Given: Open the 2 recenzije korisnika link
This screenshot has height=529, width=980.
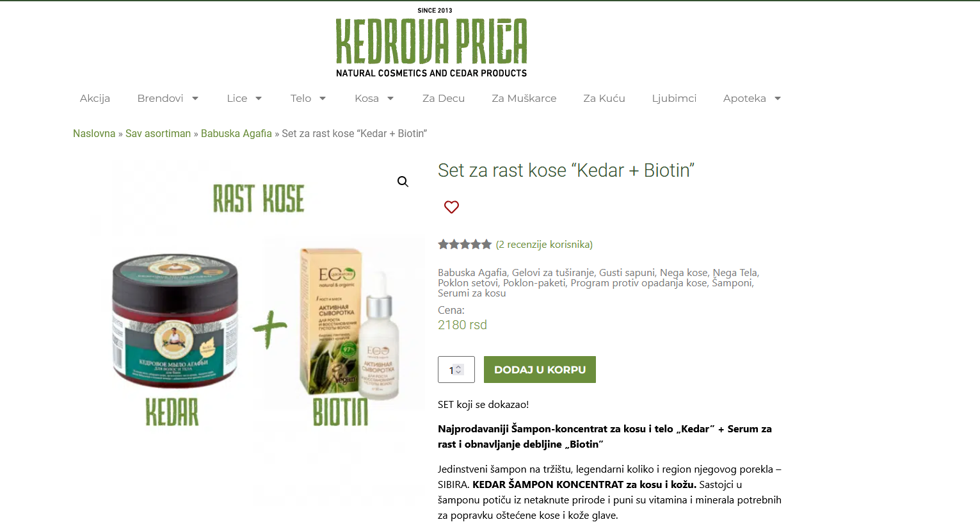Looking at the screenshot, I should [x=544, y=244].
